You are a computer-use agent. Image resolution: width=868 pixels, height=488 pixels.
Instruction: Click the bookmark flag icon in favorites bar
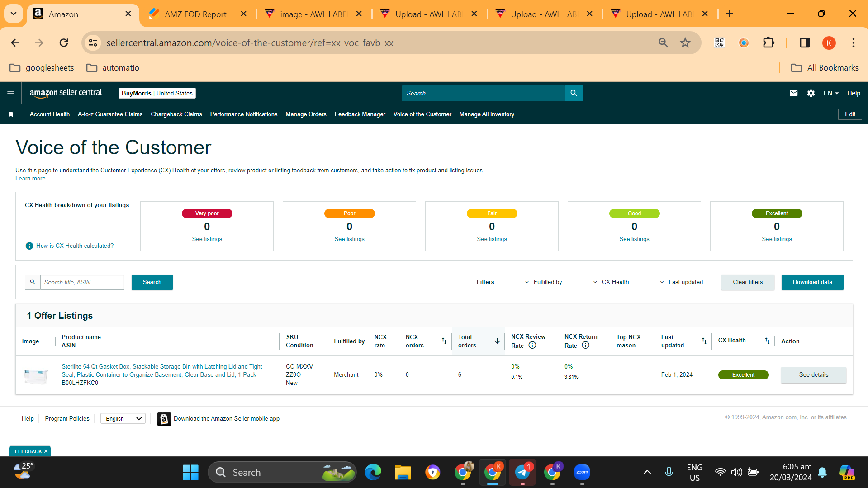click(x=11, y=114)
